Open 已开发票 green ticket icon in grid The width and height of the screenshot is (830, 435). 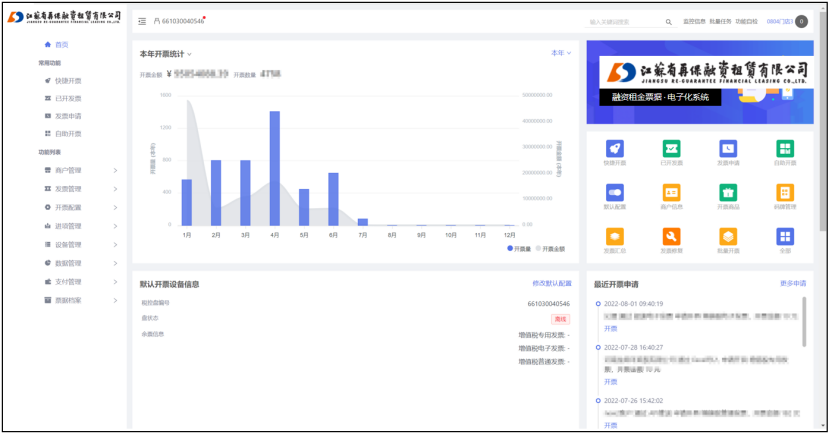(x=671, y=149)
